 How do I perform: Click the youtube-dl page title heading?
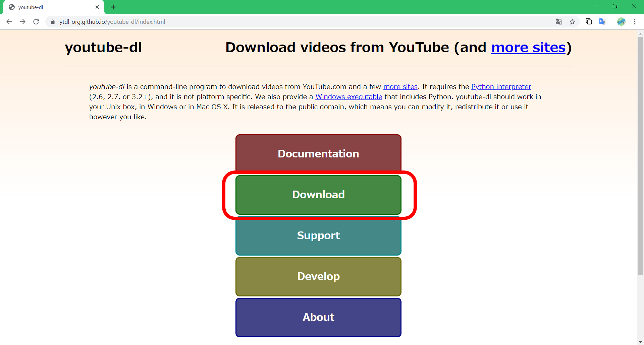(x=103, y=47)
